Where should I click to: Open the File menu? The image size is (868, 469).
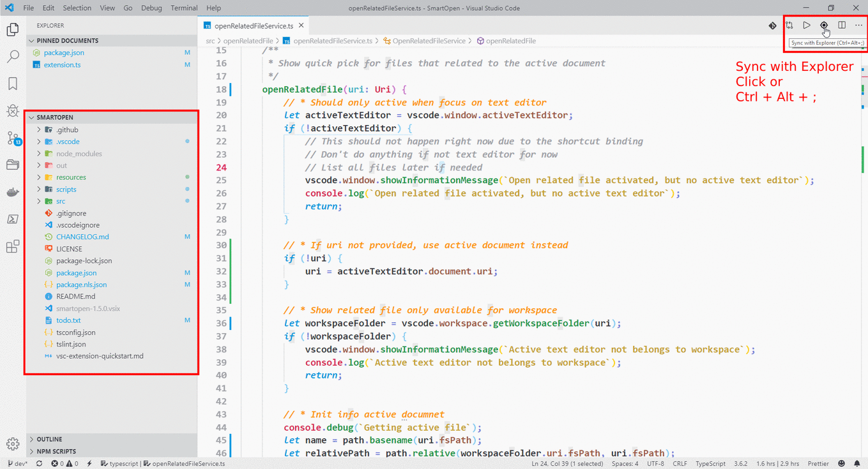[29, 8]
